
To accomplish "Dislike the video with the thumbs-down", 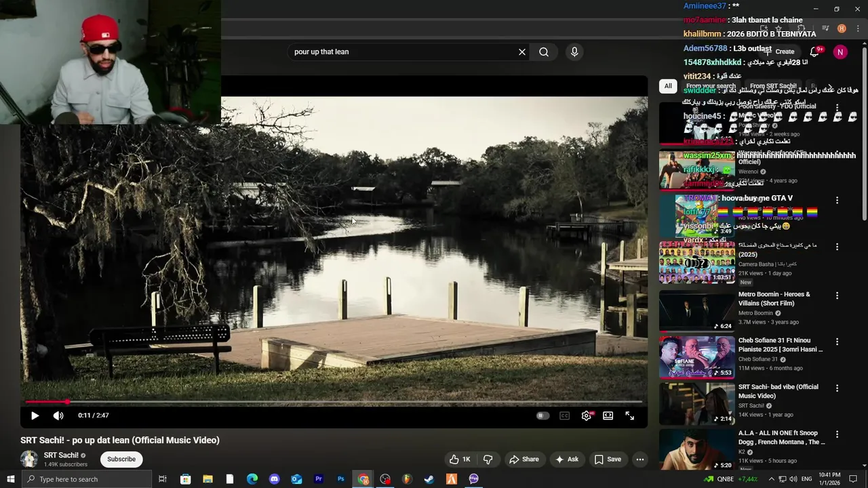I will click(488, 459).
